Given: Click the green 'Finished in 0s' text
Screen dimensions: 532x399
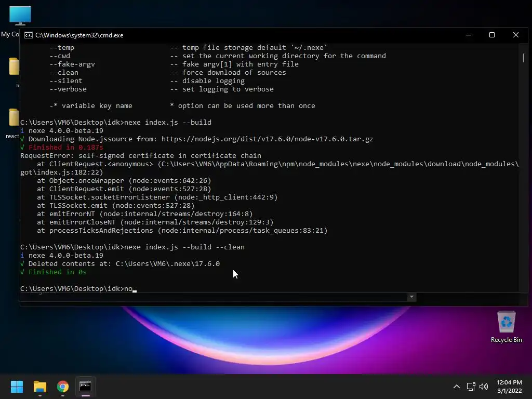Looking at the screenshot, I should click(57, 272).
